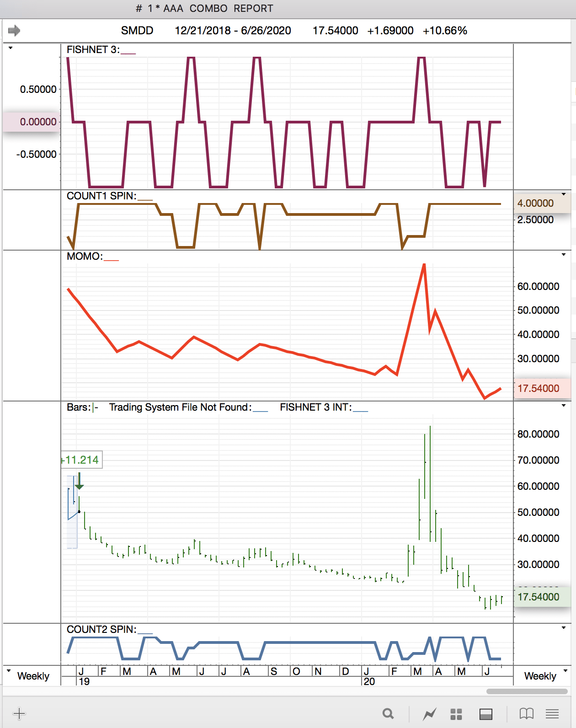The height and width of the screenshot is (728, 576).
Task: Select the chart line drawing icon
Action: (x=429, y=713)
